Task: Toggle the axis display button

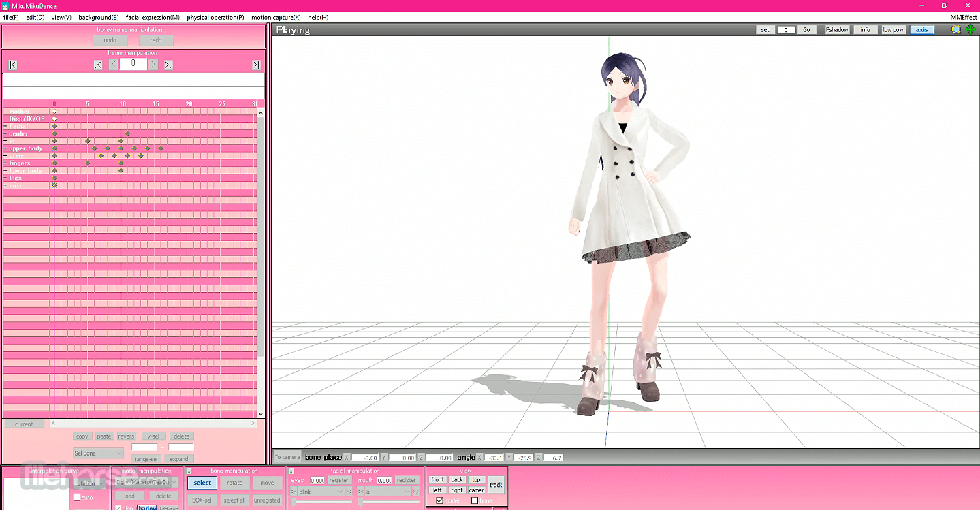Action: tap(922, 30)
